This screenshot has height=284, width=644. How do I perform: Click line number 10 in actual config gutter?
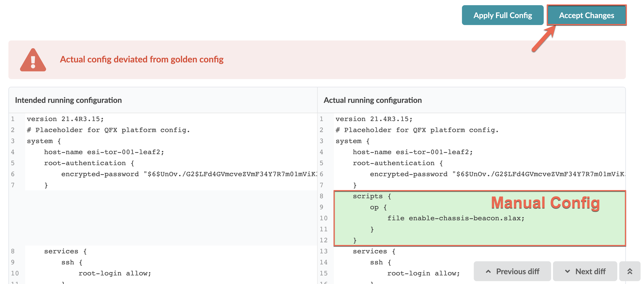click(x=324, y=218)
